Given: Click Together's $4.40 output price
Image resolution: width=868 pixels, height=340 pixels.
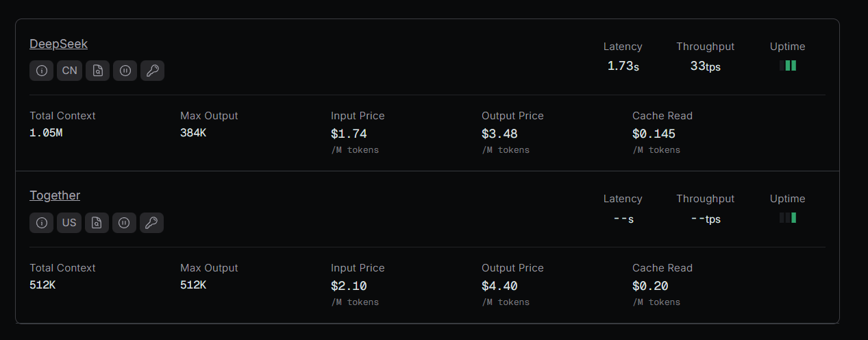Looking at the screenshot, I should pyautogui.click(x=499, y=286).
